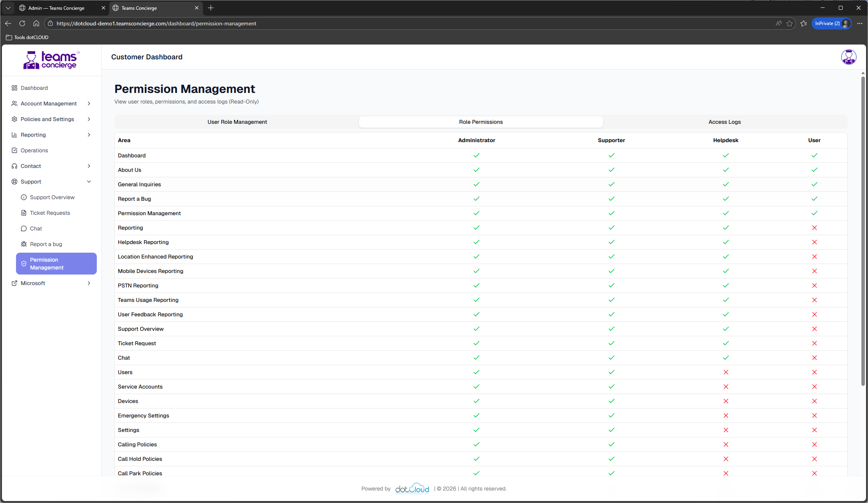Click the Operations checklist icon

(14, 150)
